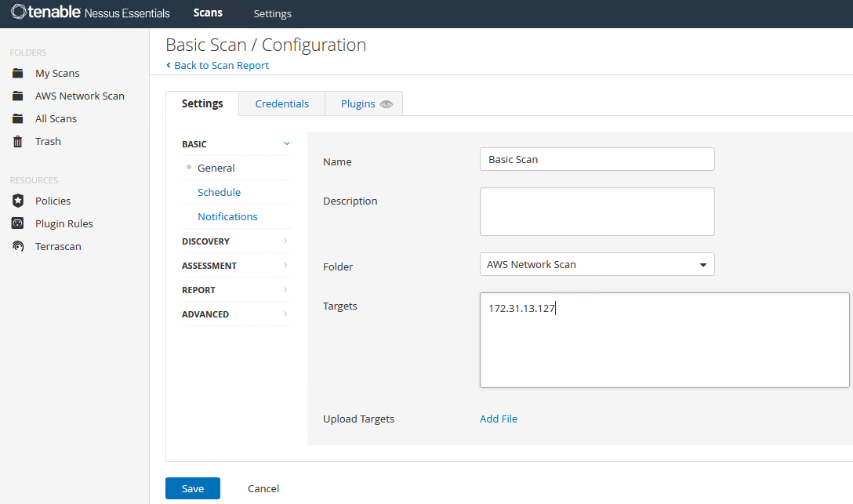Click the eye icon on Plugins tab
The height and width of the screenshot is (504, 853).
coord(387,103)
